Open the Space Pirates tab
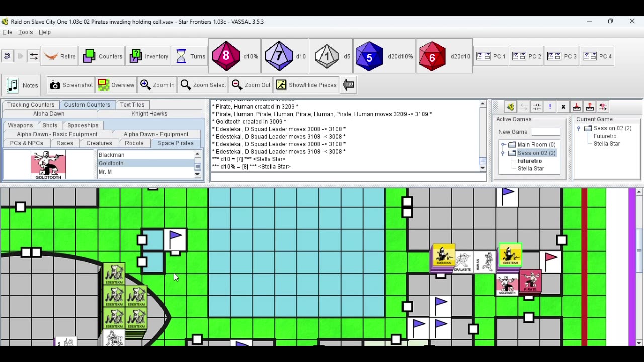The width and height of the screenshot is (644, 362). (x=176, y=143)
